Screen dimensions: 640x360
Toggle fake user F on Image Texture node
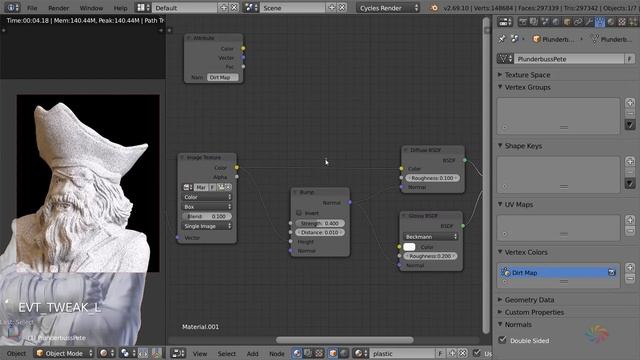tap(212, 187)
